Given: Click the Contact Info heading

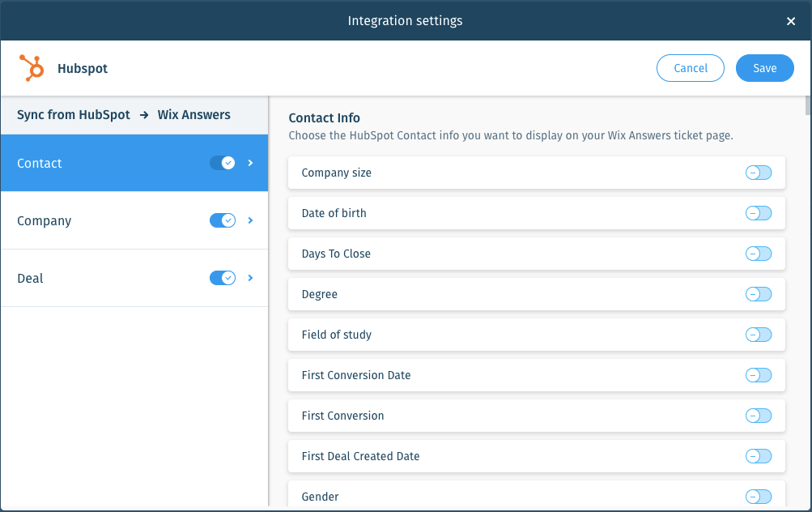Looking at the screenshot, I should click(324, 118).
